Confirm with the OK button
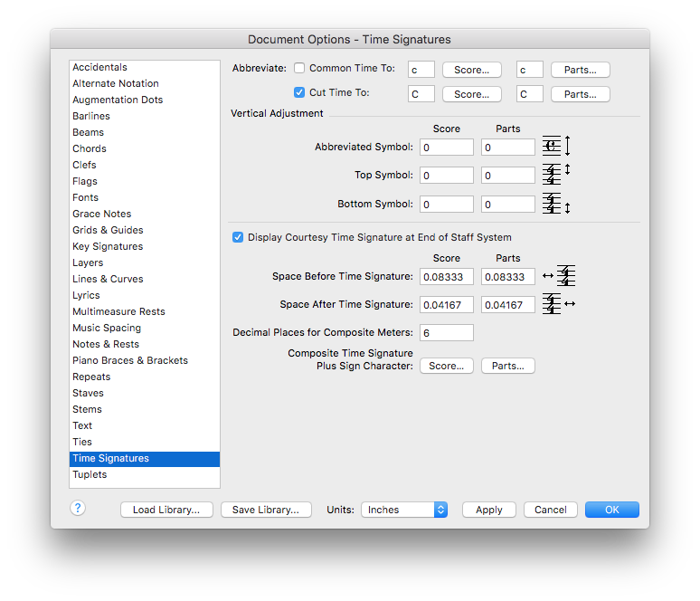Viewport: 700px width, 601px height. (x=612, y=510)
